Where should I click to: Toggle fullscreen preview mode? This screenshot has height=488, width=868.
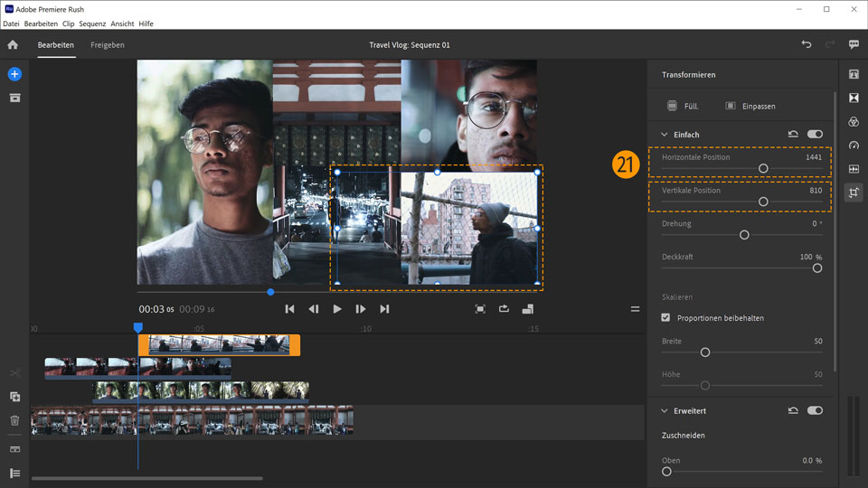(480, 309)
